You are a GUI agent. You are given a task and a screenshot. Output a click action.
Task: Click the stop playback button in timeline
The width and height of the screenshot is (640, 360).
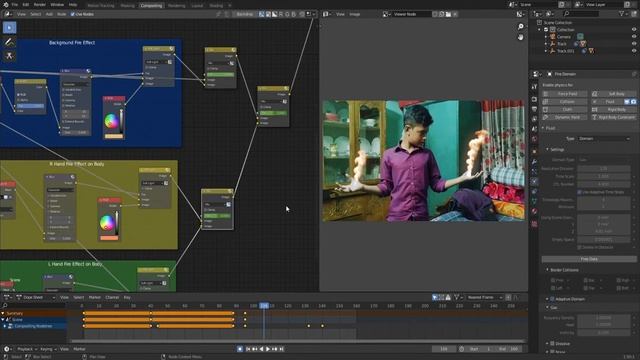tap(240, 349)
